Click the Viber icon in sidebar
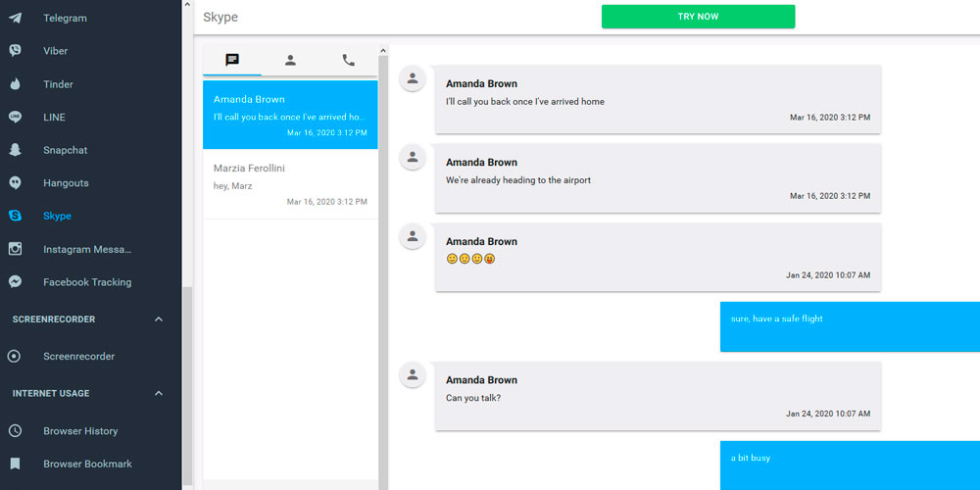 click(x=15, y=51)
